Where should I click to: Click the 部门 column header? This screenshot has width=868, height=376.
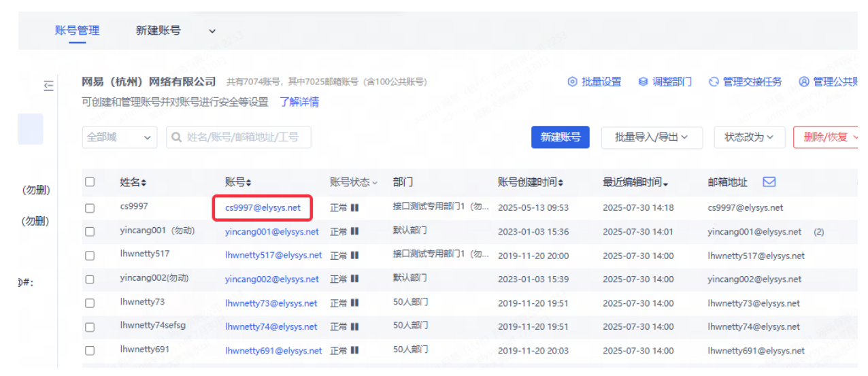pyautogui.click(x=403, y=182)
